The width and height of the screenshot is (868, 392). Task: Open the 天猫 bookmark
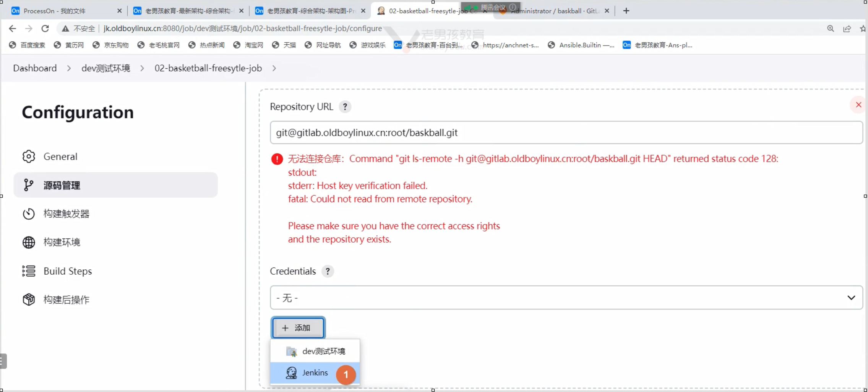[x=284, y=45]
